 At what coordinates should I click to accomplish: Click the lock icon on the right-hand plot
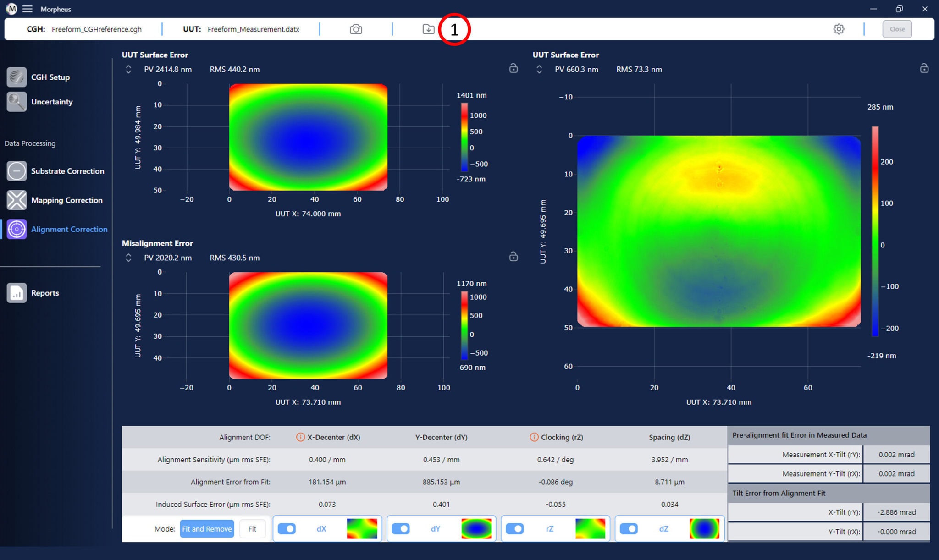[x=924, y=68]
